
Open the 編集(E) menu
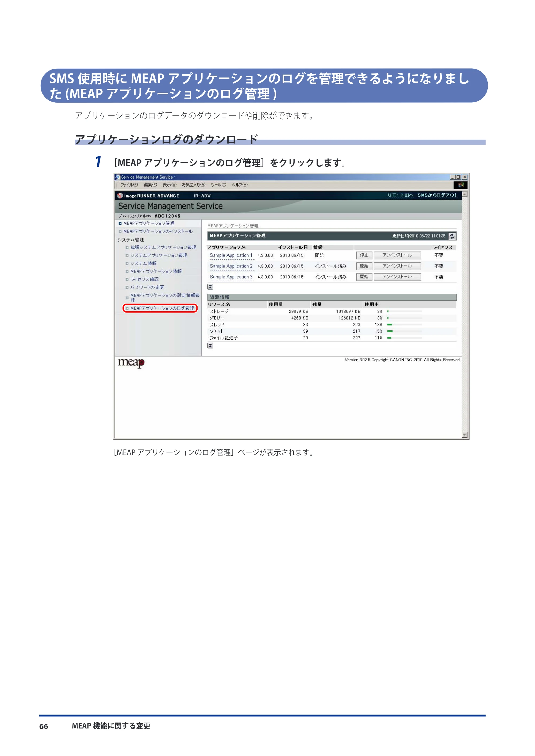150,185
